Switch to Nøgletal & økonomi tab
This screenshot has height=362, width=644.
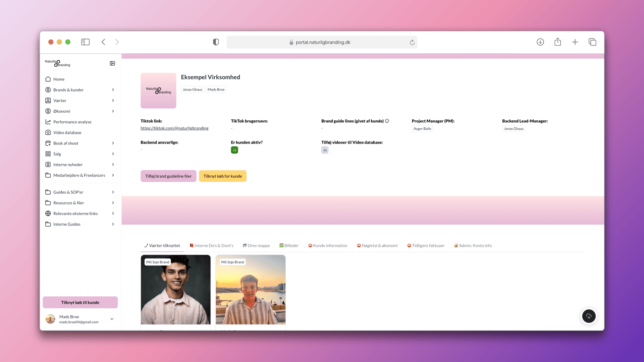pyautogui.click(x=377, y=246)
